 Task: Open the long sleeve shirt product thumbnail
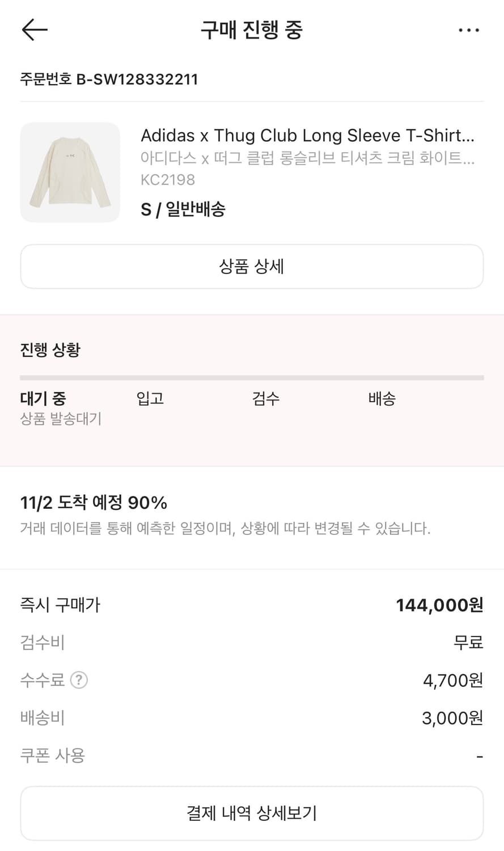(70, 172)
